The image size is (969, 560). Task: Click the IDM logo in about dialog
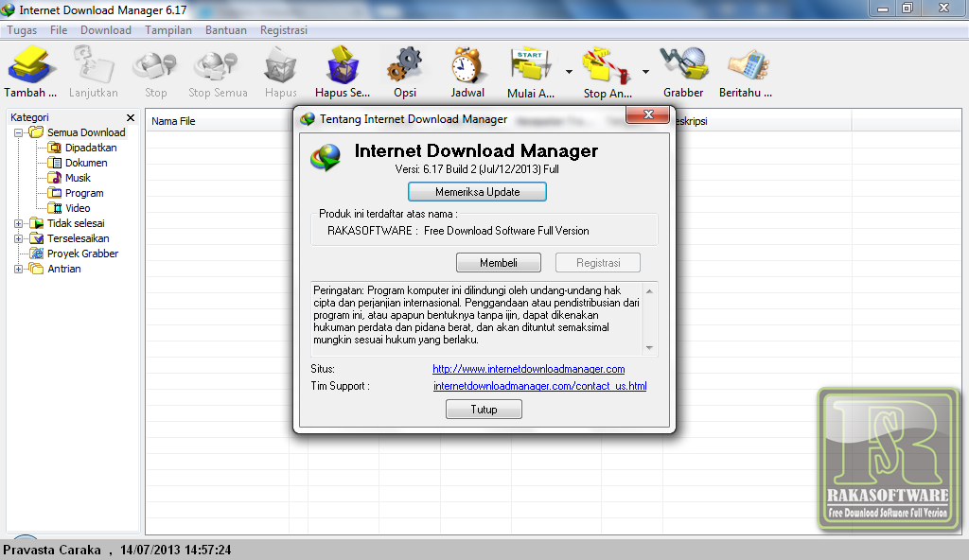click(326, 158)
